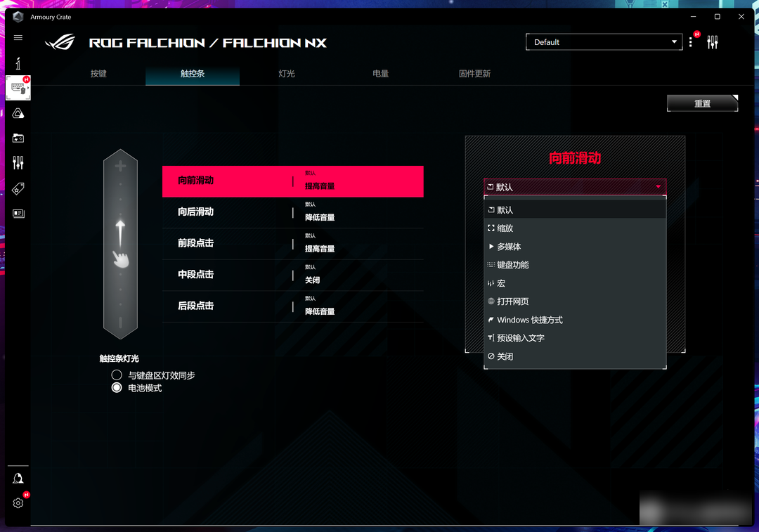Open the game library icon in sidebar

coord(18,138)
